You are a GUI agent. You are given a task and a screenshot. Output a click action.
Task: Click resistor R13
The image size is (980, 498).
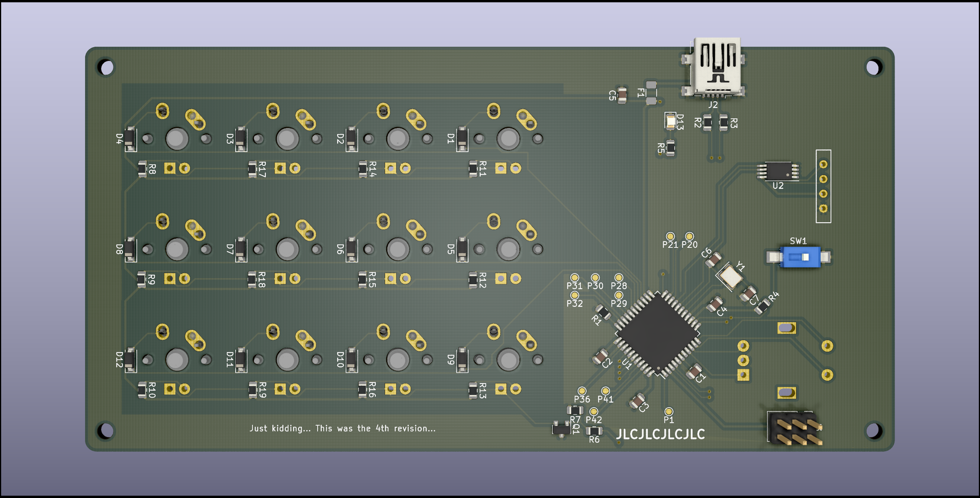coord(473,390)
